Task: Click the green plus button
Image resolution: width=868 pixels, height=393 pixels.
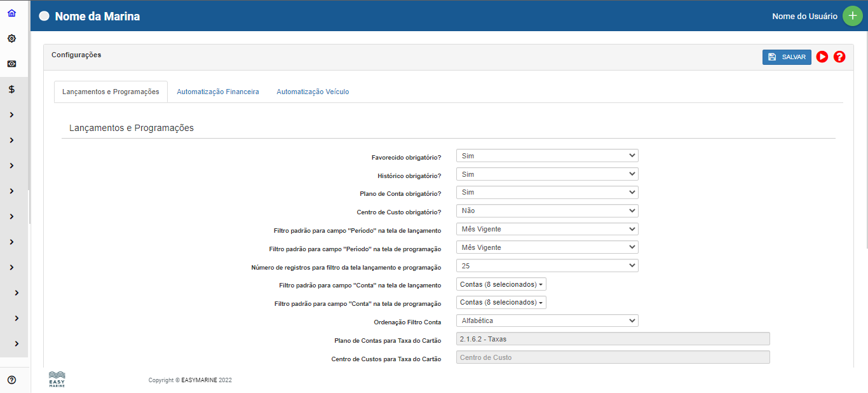Action: point(852,16)
